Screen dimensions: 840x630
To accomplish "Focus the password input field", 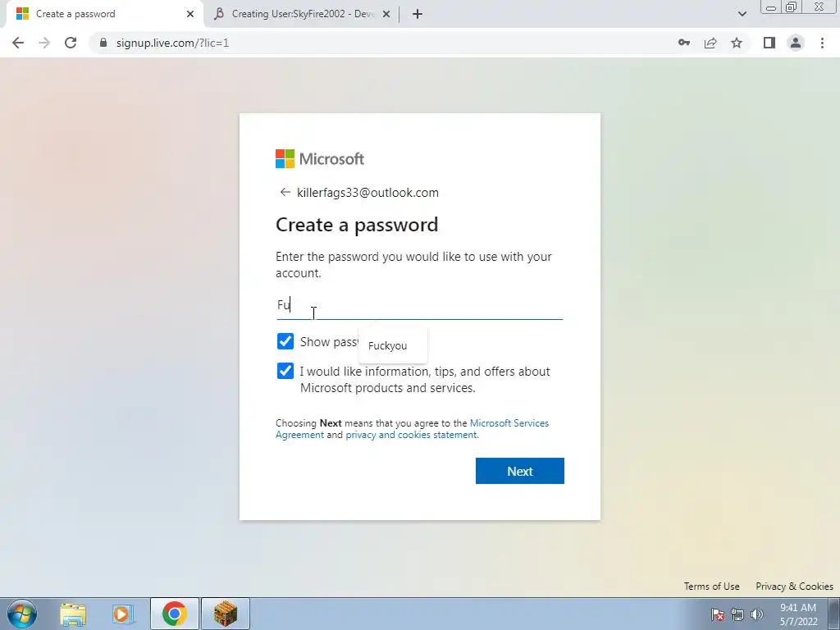I will (x=419, y=305).
